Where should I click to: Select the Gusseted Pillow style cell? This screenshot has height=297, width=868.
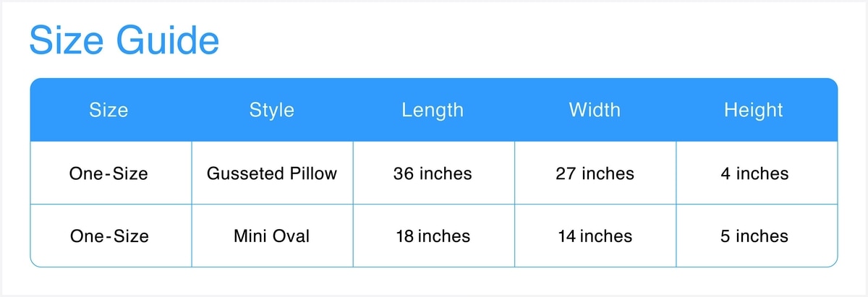pyautogui.click(x=272, y=173)
